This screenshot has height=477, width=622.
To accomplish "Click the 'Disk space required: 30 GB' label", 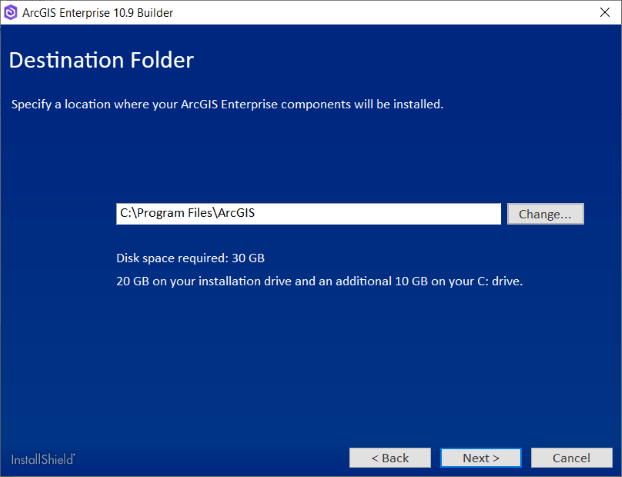I will pyautogui.click(x=190, y=258).
